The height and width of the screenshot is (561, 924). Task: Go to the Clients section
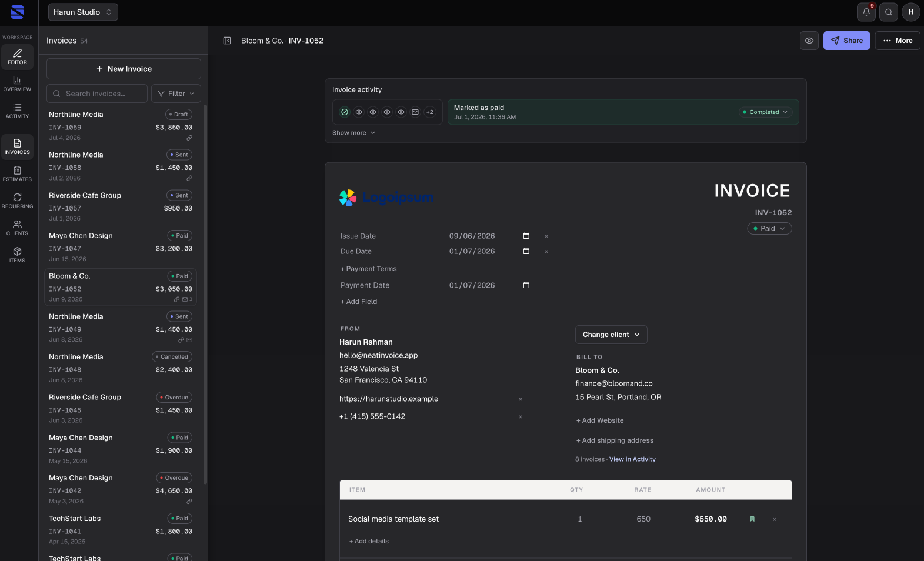[x=17, y=228]
